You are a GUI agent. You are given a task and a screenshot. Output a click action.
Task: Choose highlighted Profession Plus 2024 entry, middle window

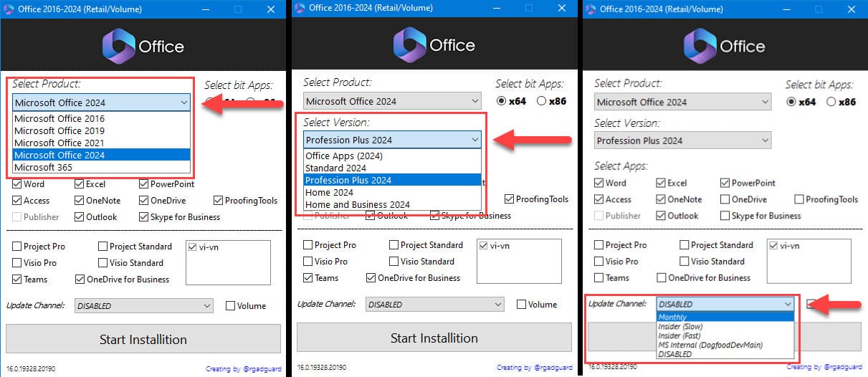393,180
